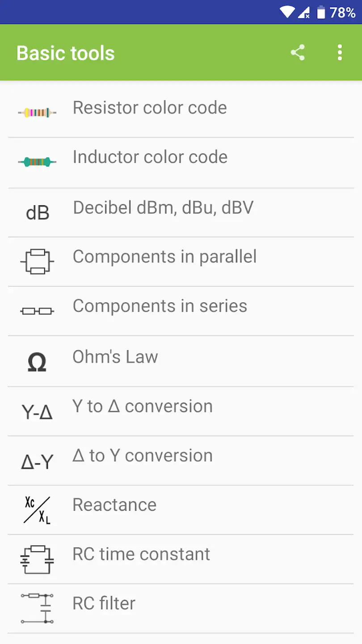The height and width of the screenshot is (644, 362).
Task: Tap the share icon in the header
Action: (298, 53)
